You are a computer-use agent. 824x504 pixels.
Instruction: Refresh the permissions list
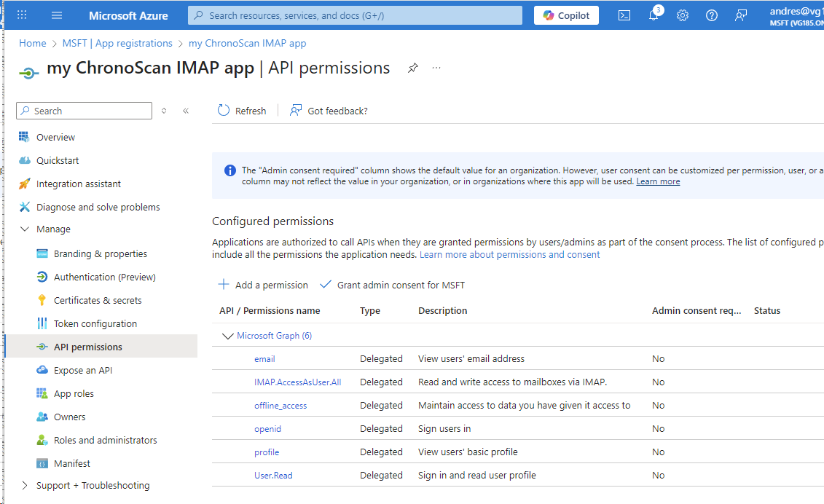tap(243, 111)
